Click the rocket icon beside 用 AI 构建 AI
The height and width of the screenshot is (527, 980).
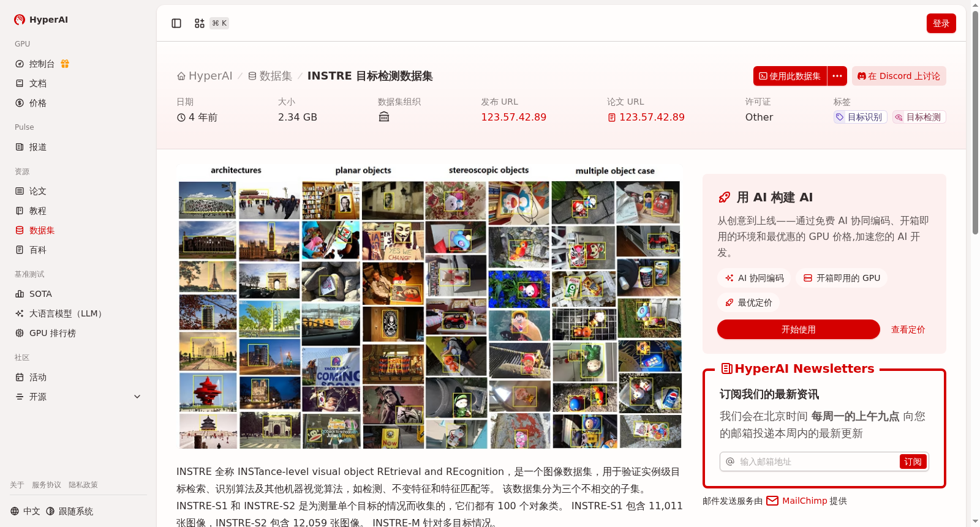click(x=725, y=197)
